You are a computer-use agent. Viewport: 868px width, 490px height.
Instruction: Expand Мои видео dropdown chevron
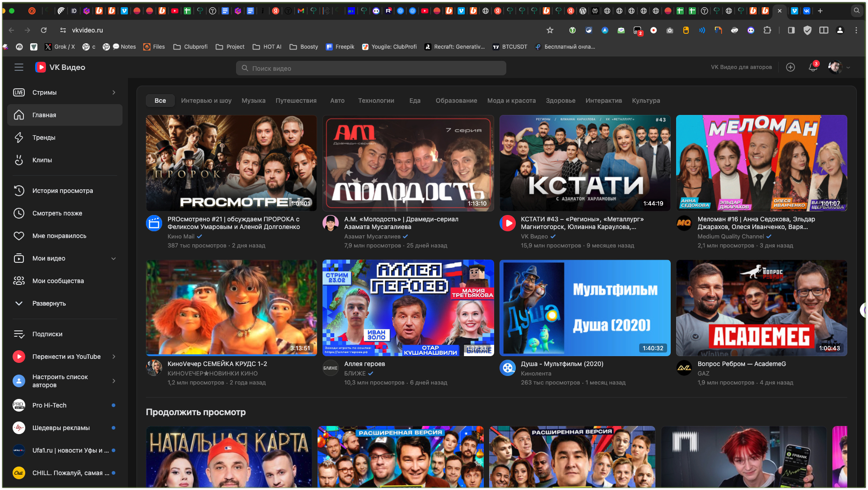114,258
